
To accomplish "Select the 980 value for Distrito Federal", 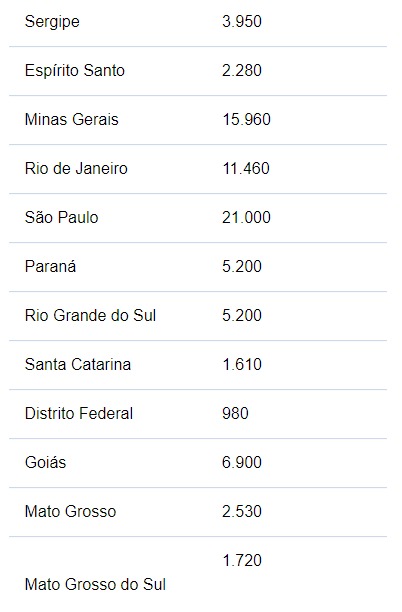I will click(235, 413).
